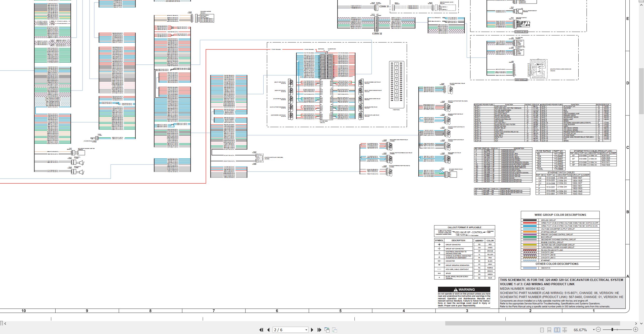Click the CAN DATA LINK B label
This screenshot has height=334, width=644.
click(548, 255)
